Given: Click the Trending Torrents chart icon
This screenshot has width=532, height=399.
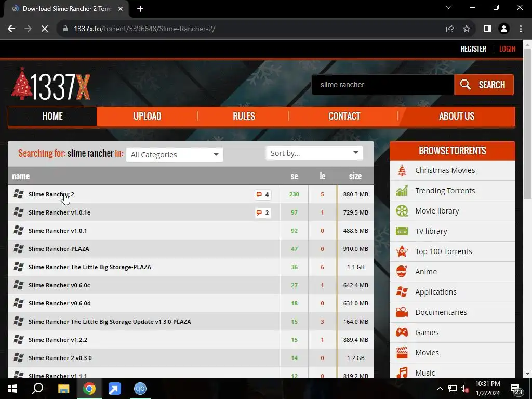Looking at the screenshot, I should click(402, 191).
